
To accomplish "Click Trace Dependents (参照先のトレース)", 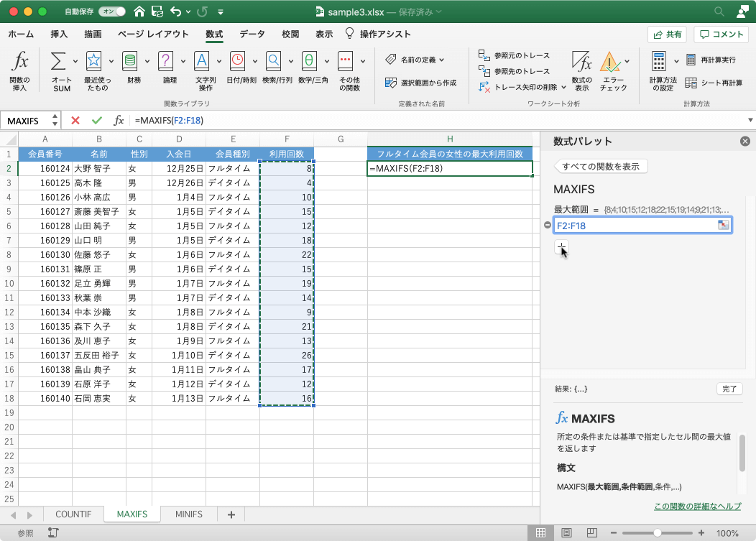I will point(515,71).
